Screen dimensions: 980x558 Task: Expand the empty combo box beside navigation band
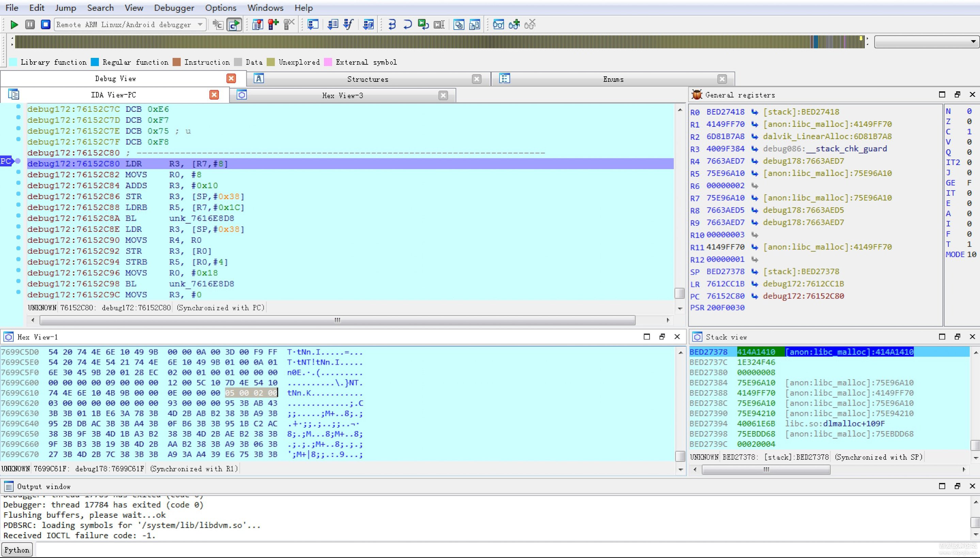973,42
